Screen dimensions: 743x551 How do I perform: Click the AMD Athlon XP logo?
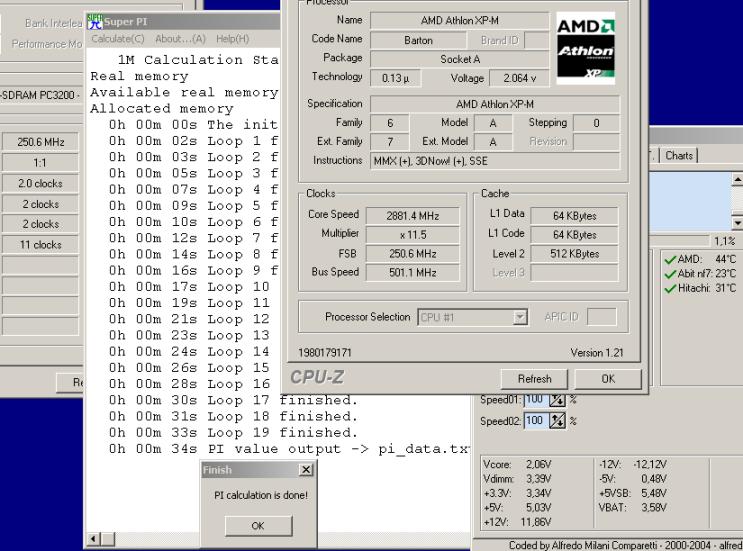585,48
